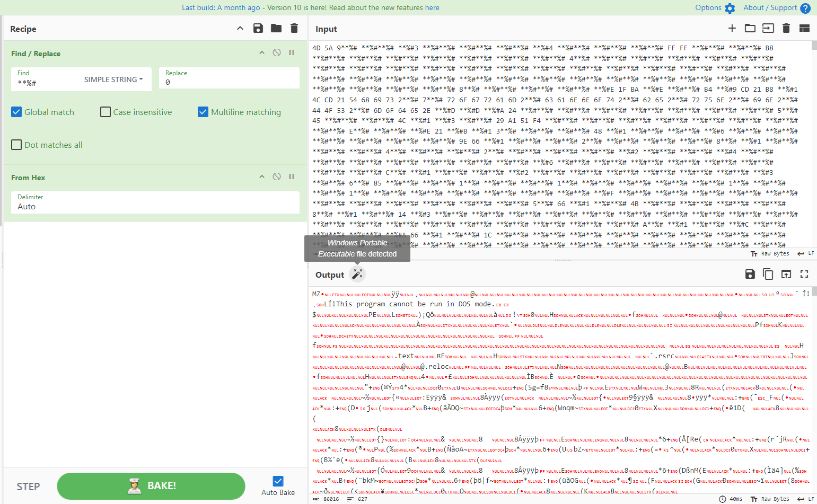Screen dimensions: 817x504
Task: Disable Auto Bake
Action: click(x=278, y=481)
